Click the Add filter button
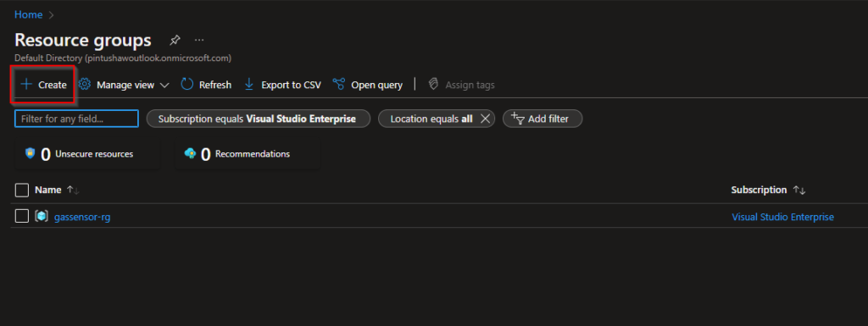The image size is (868, 326). coord(542,119)
